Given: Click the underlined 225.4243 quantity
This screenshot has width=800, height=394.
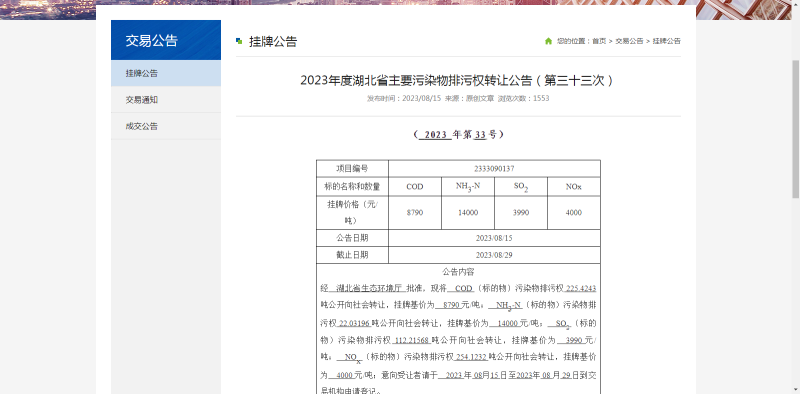Looking at the screenshot, I should 581,288.
